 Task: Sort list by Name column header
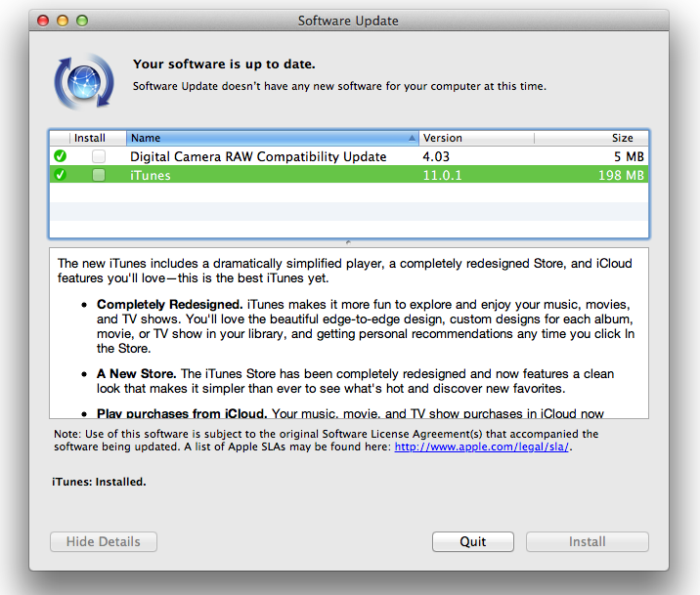(273, 138)
